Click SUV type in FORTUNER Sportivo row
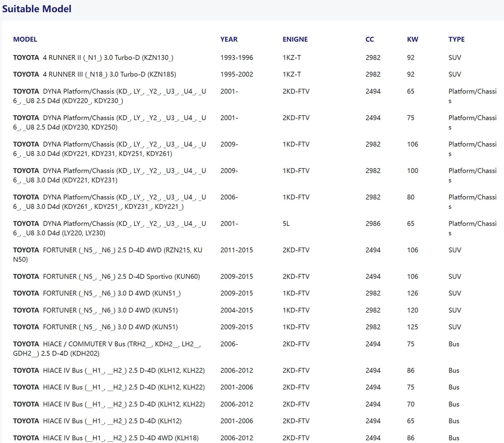The width and height of the screenshot is (504, 443). point(455,277)
